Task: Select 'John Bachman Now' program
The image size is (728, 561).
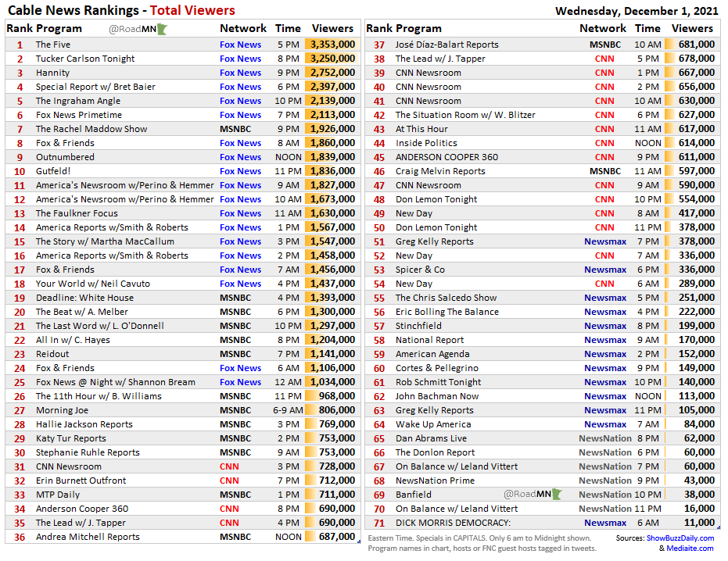Action: tap(437, 396)
